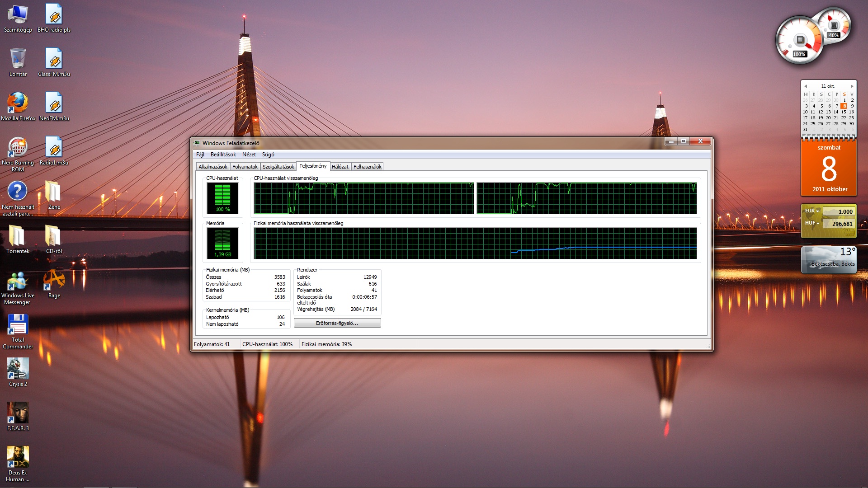The image size is (868, 488).
Task: Open the Torrentek folder icon
Action: [x=18, y=236]
